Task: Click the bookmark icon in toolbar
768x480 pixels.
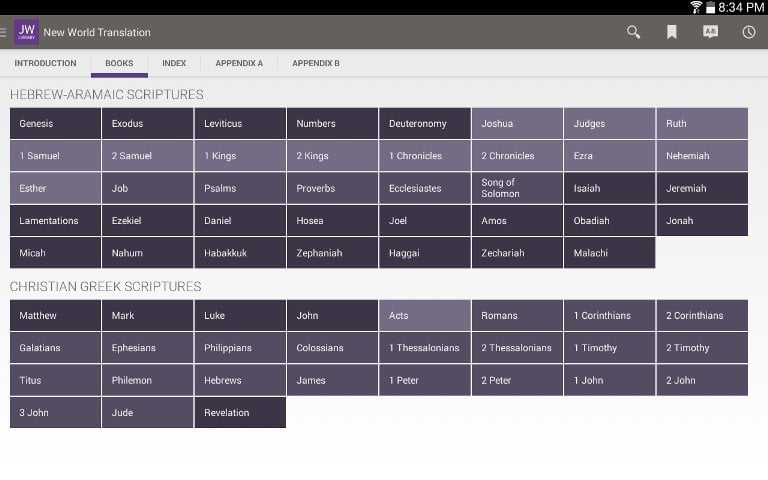Action: pyautogui.click(x=672, y=32)
